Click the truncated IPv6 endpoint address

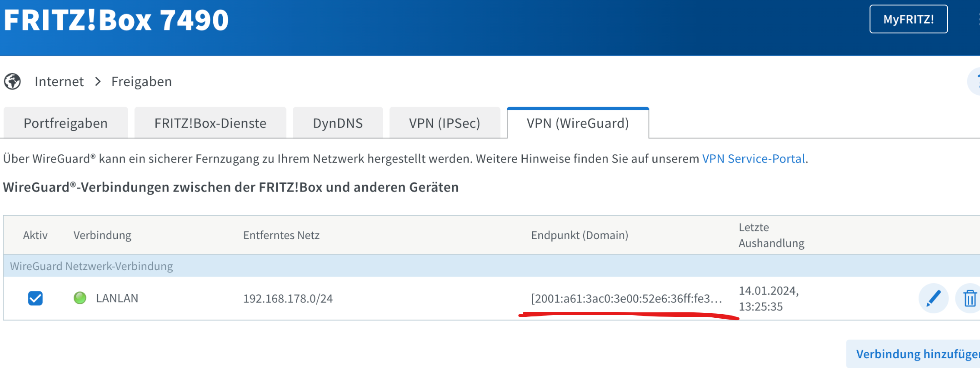(627, 298)
